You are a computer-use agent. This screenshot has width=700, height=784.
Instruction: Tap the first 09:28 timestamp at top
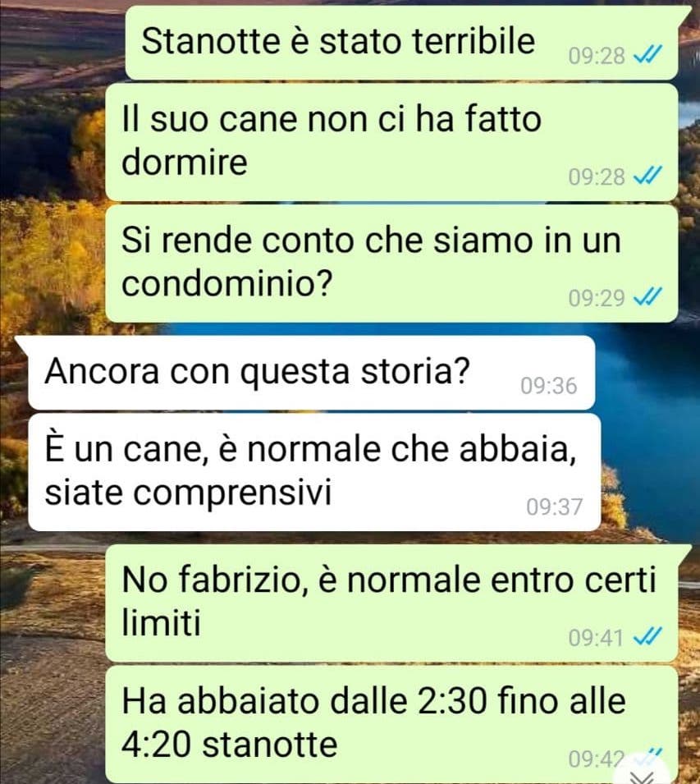596,56
